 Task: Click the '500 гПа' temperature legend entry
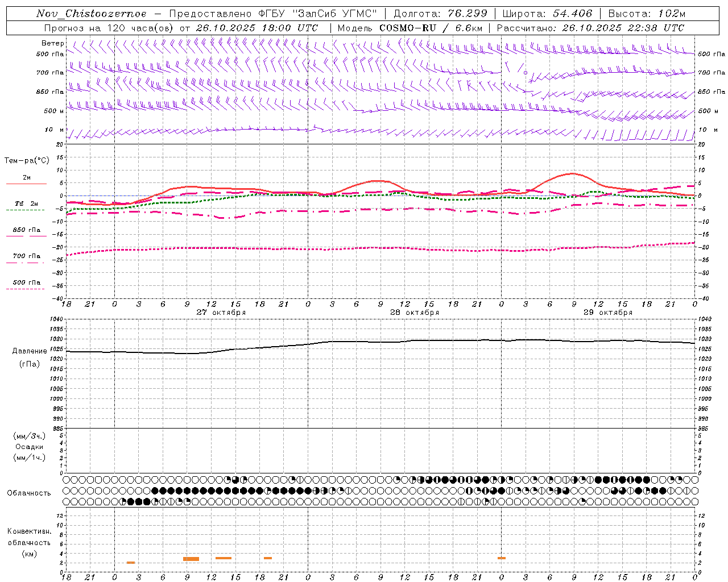(27, 282)
